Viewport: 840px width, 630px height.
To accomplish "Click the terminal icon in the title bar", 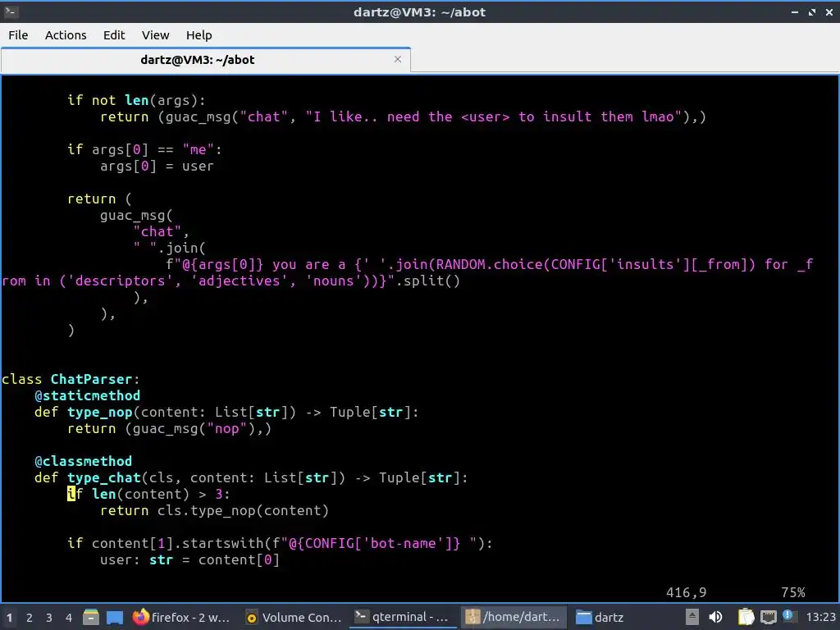I will 11,11.
